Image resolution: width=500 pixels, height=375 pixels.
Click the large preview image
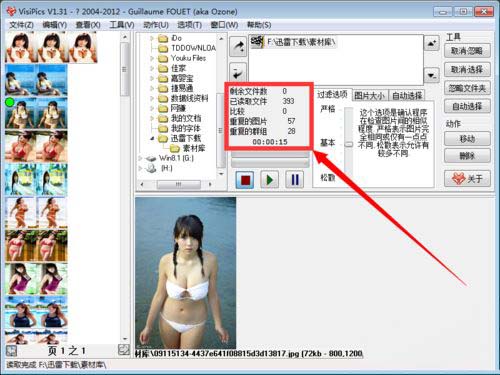tap(185, 273)
